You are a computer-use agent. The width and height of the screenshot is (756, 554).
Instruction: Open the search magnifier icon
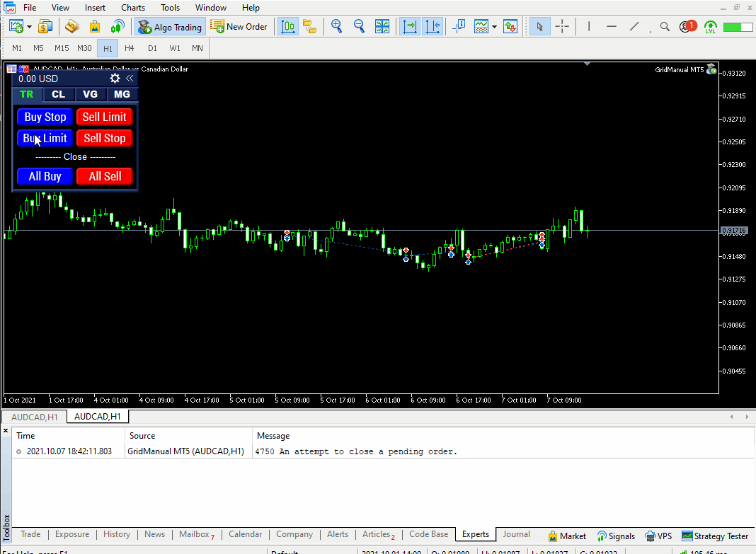click(x=665, y=26)
